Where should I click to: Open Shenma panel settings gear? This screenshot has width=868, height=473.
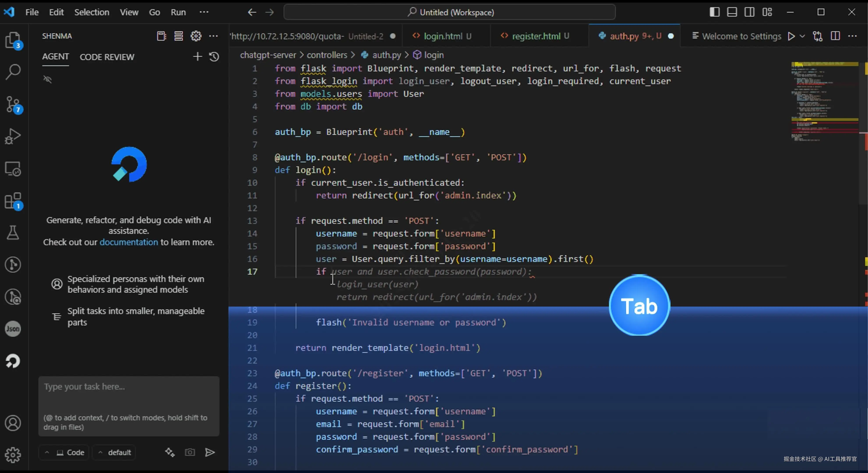coord(196,36)
